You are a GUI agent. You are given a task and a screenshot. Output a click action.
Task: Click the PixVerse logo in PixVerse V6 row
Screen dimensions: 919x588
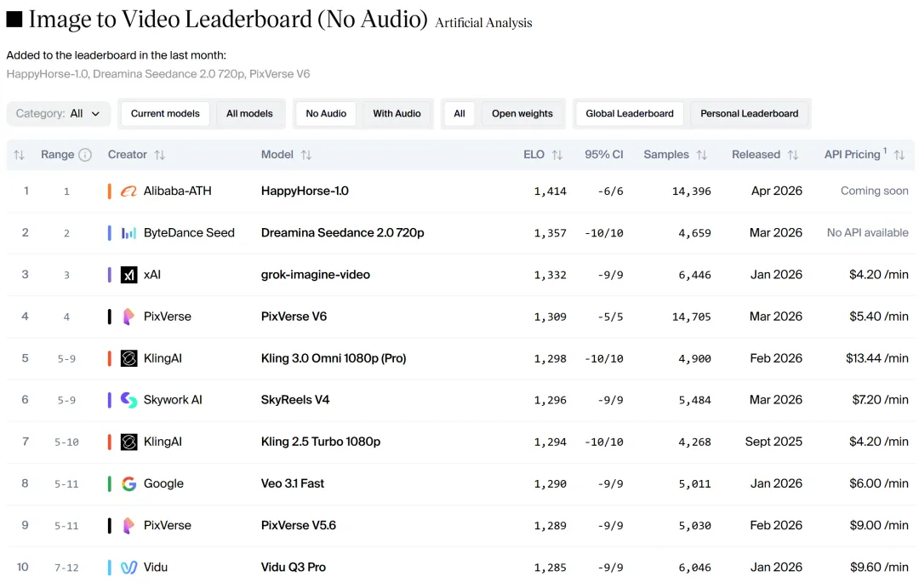click(128, 317)
